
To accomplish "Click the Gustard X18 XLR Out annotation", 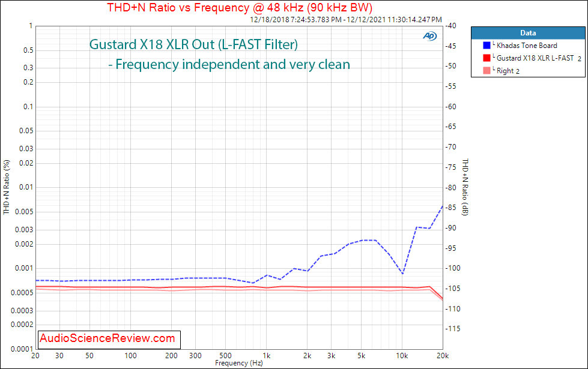I will coord(193,44).
